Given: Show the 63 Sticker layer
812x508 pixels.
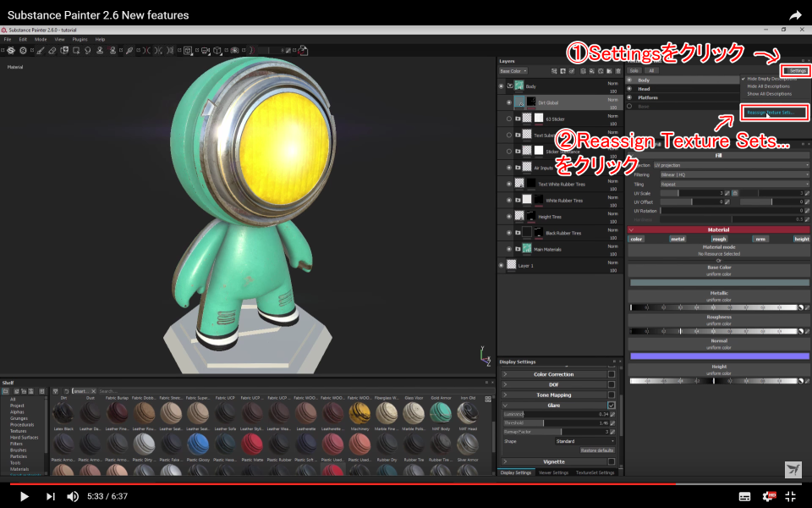Looking at the screenshot, I should click(x=508, y=119).
